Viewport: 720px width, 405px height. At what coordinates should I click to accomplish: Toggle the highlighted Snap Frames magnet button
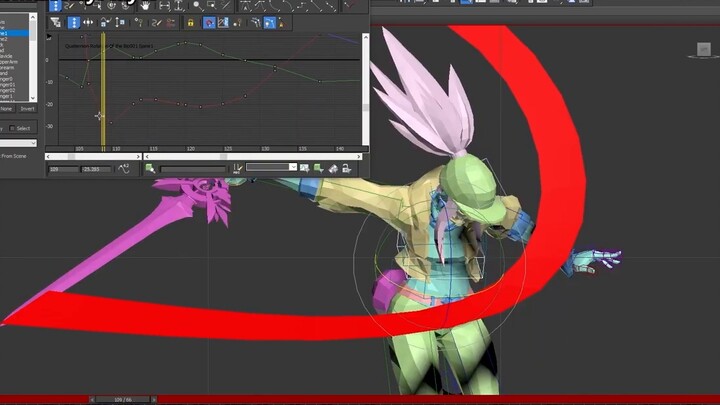(x=209, y=22)
